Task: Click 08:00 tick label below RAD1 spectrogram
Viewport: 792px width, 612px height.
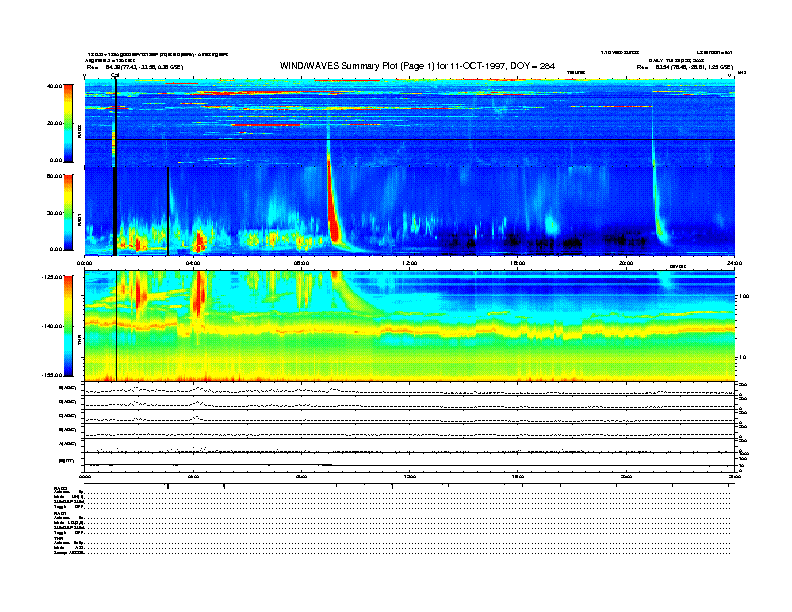Action: pos(301,263)
